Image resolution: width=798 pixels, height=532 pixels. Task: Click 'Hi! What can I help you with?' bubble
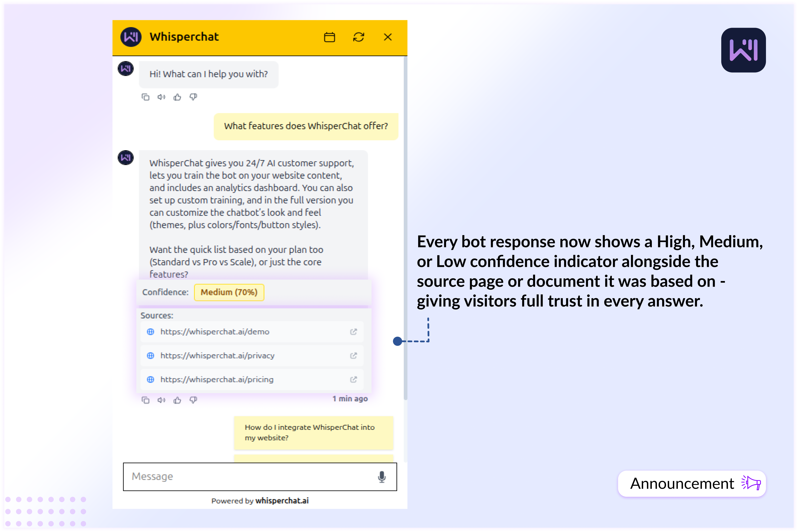pos(208,74)
